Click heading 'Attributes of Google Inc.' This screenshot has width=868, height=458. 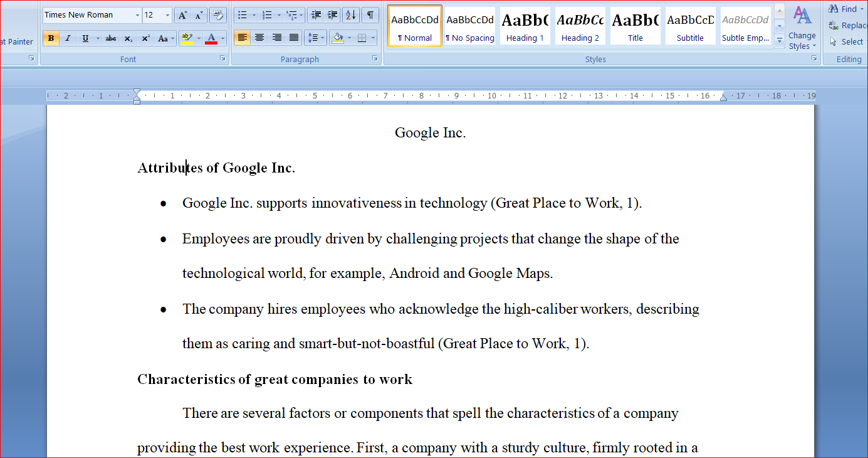click(216, 168)
